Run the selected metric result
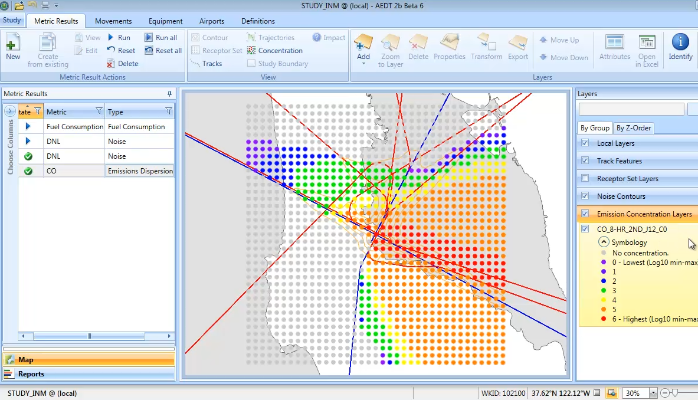Viewport: 698px width, 400px height. point(118,37)
